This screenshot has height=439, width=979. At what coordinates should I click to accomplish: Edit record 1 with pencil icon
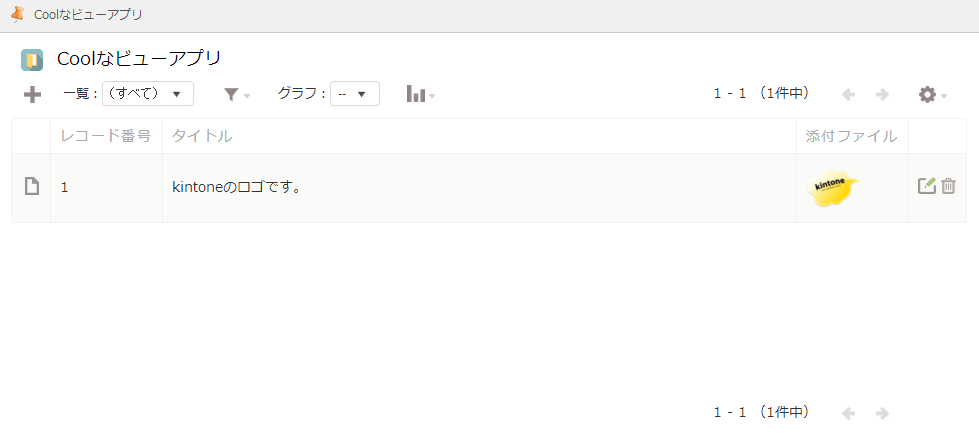927,186
